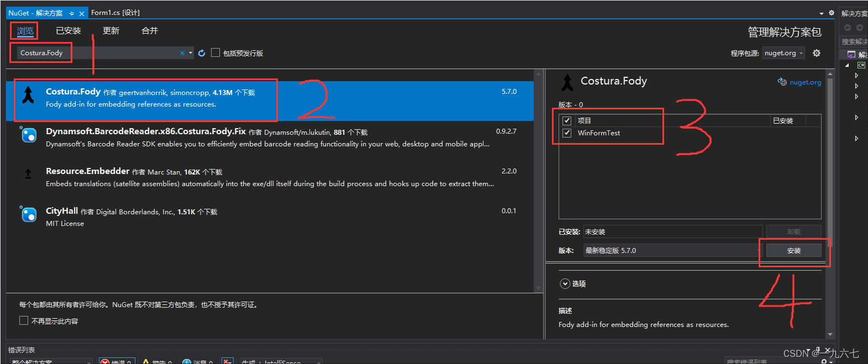The image size is (868, 364).
Task: Switch to the 已安装 tab
Action: pyautogui.click(x=69, y=31)
